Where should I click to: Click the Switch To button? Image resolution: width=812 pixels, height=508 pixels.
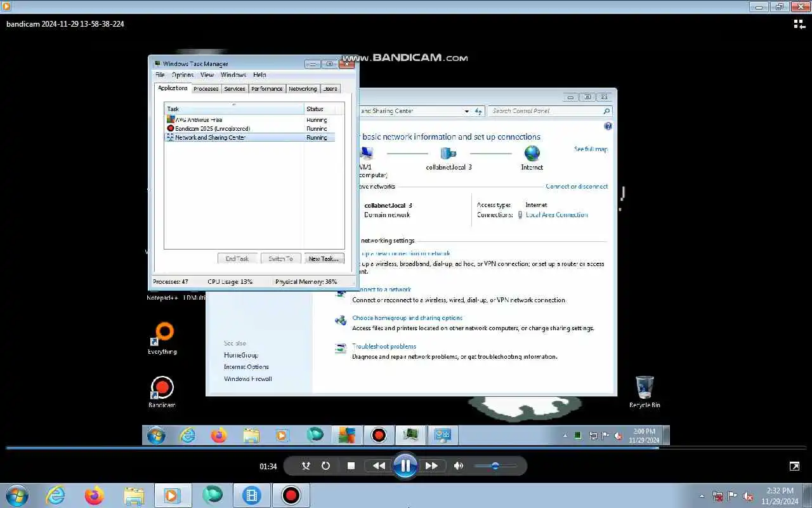click(280, 258)
